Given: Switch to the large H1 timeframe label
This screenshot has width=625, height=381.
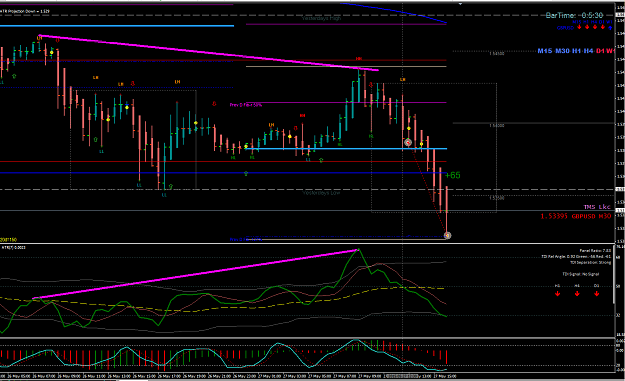Looking at the screenshot, I should pyautogui.click(x=577, y=51).
